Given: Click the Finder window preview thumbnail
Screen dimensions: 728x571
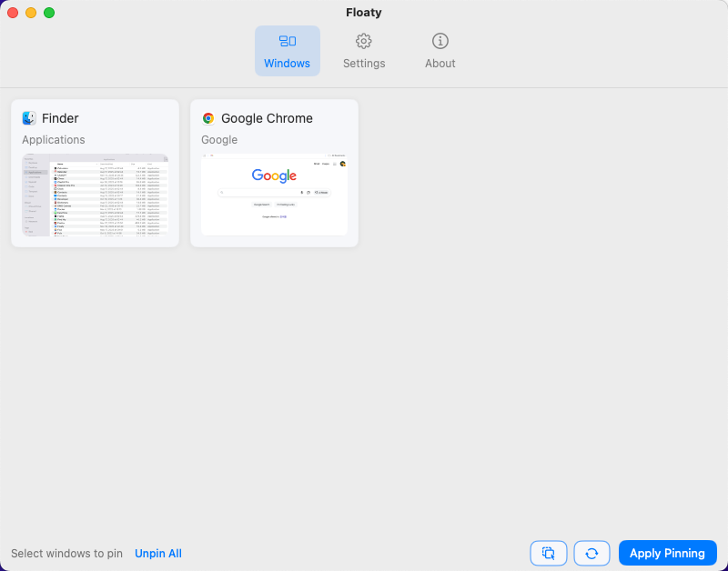Looking at the screenshot, I should point(95,195).
